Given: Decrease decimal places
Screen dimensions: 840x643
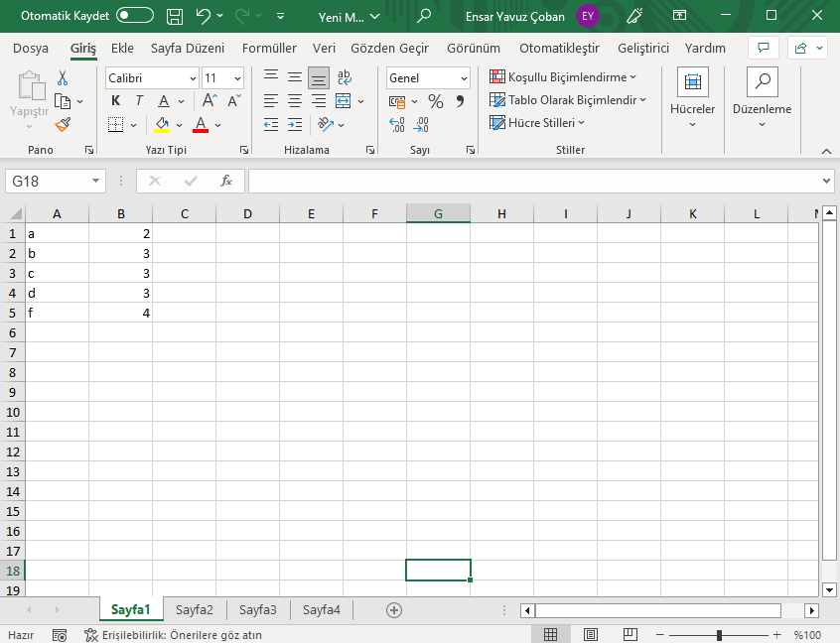Looking at the screenshot, I should tap(421, 125).
